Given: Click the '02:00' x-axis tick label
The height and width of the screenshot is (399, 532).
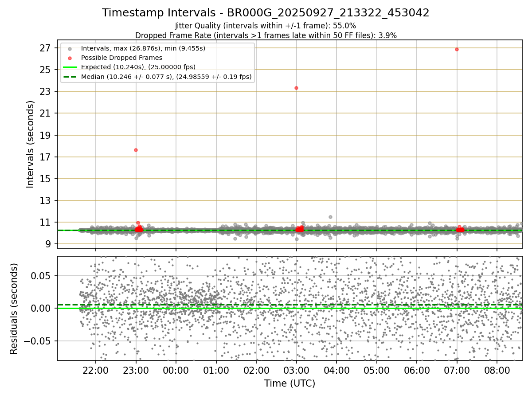Looking at the screenshot, I should tap(256, 370).
